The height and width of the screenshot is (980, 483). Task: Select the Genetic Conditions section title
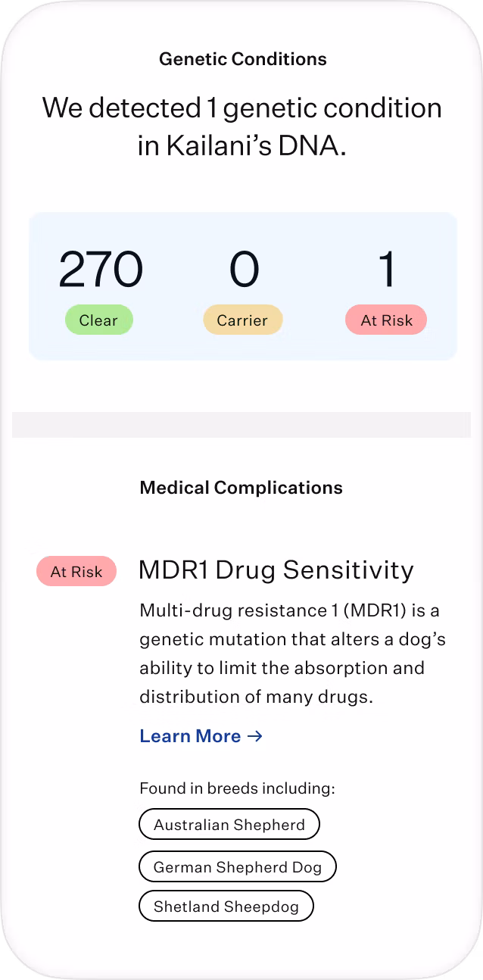tap(243, 59)
